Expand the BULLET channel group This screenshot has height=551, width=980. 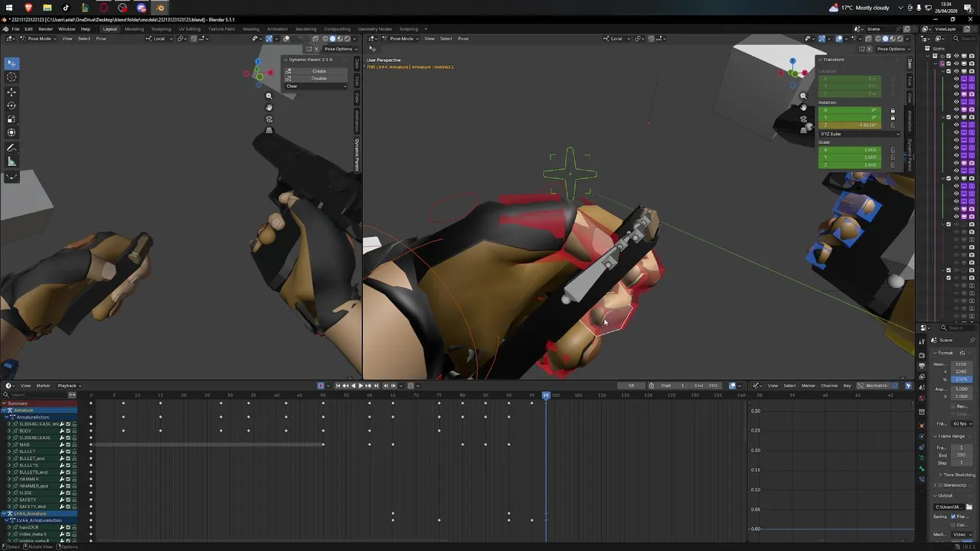[10, 452]
